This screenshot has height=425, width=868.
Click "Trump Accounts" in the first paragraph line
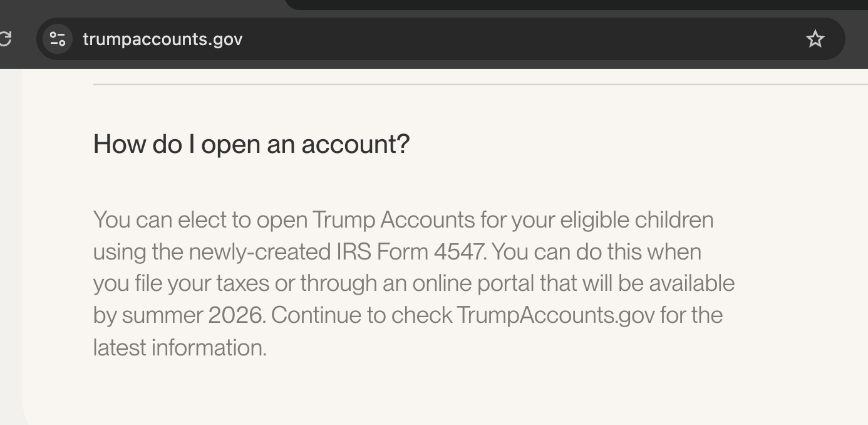(x=393, y=220)
